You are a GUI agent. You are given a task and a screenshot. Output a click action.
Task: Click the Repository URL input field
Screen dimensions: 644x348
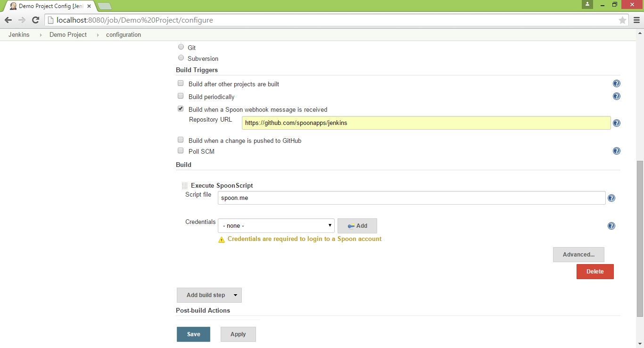[426, 123]
